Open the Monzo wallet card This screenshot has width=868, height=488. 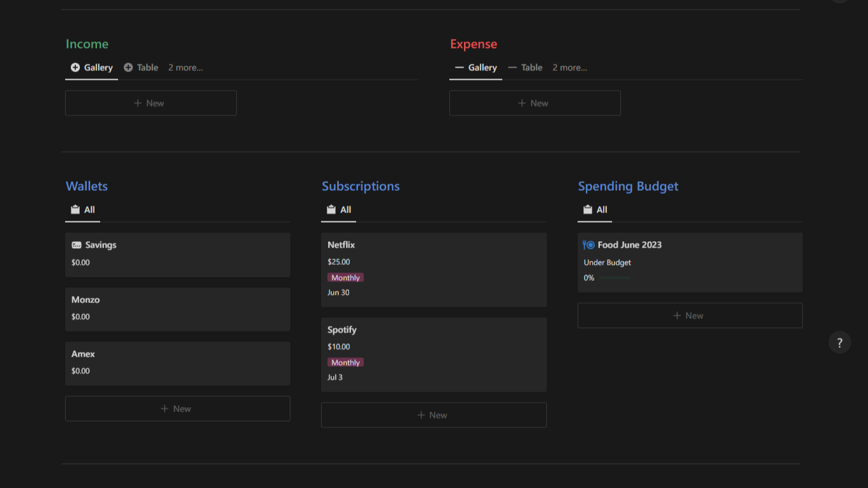pyautogui.click(x=177, y=309)
